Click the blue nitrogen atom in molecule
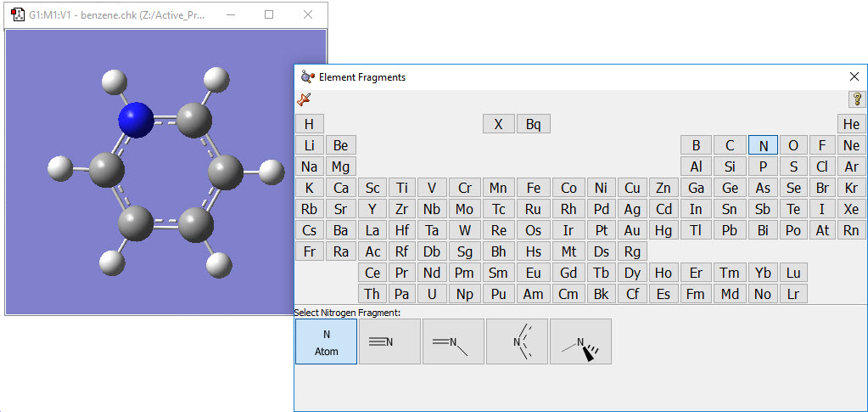This screenshot has width=868, height=412. tap(136, 119)
